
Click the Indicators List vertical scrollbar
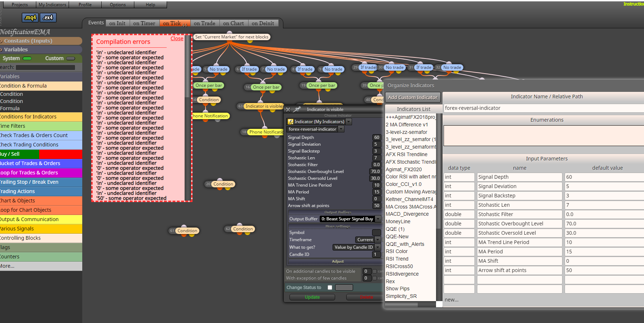[x=439, y=170]
